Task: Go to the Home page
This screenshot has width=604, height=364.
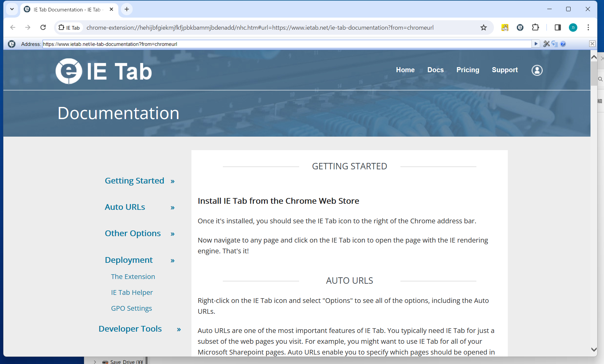Action: 405,70
